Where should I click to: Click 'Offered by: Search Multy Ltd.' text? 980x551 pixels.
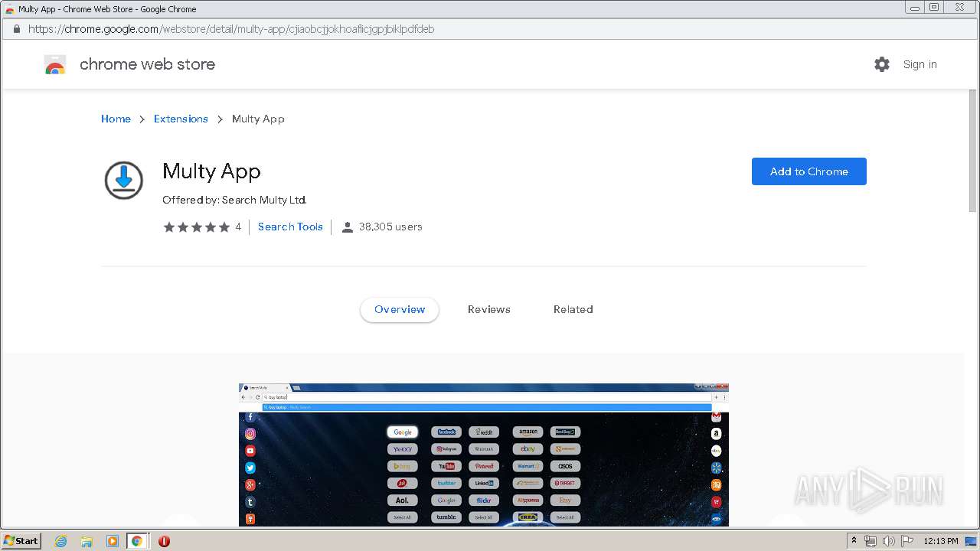pos(234,200)
